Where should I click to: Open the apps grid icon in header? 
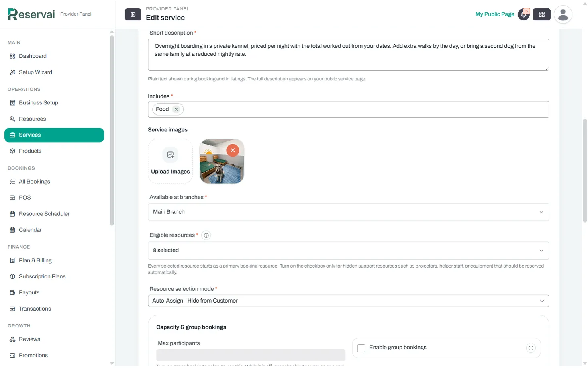pos(541,14)
